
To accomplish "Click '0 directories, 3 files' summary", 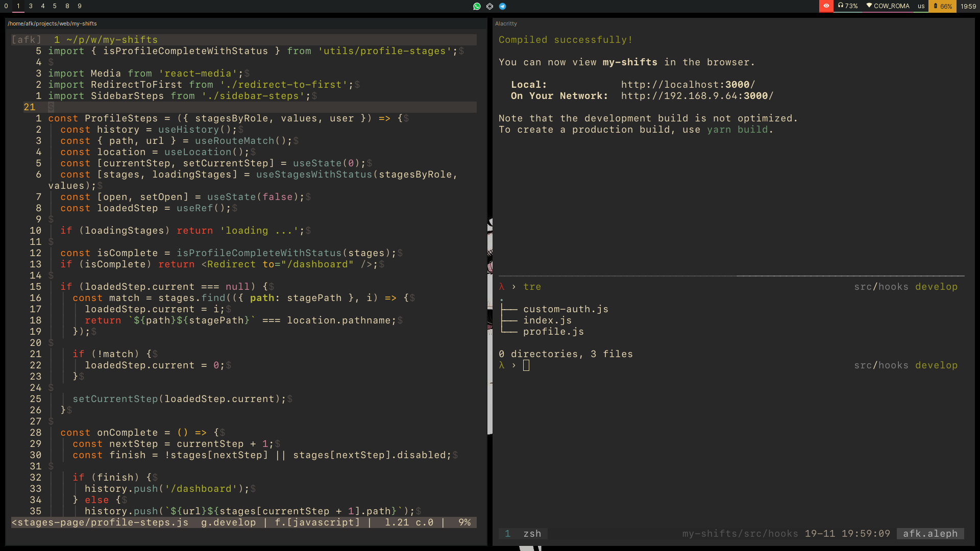I will pyautogui.click(x=566, y=354).
